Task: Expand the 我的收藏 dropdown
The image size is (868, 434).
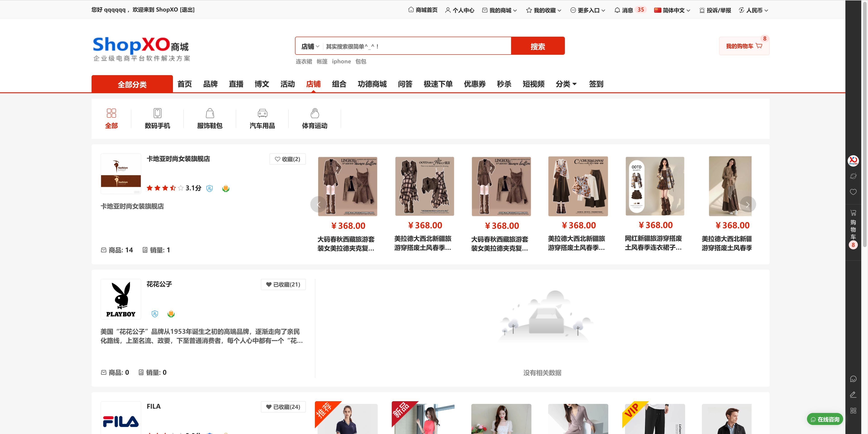Action: 543,10
